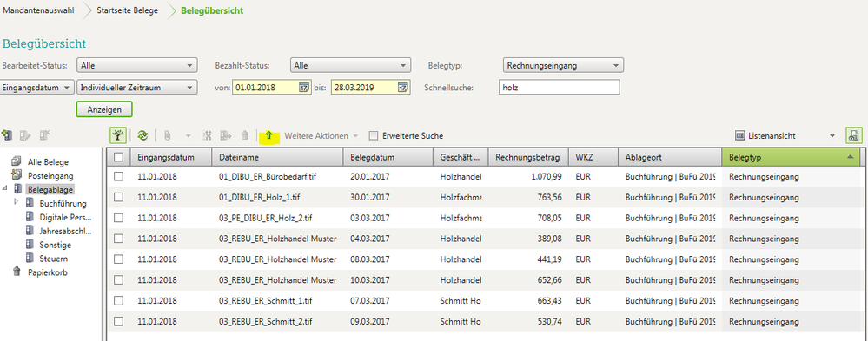This screenshot has height=341, width=868.
Task: Open calendar picker for the von date
Action: 304,88
